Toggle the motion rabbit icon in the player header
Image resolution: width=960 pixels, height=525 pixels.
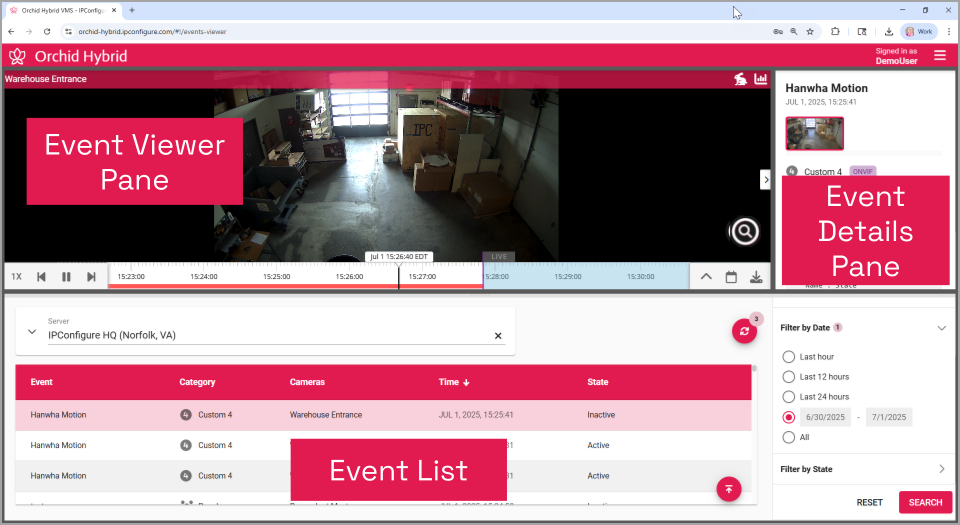(740, 79)
